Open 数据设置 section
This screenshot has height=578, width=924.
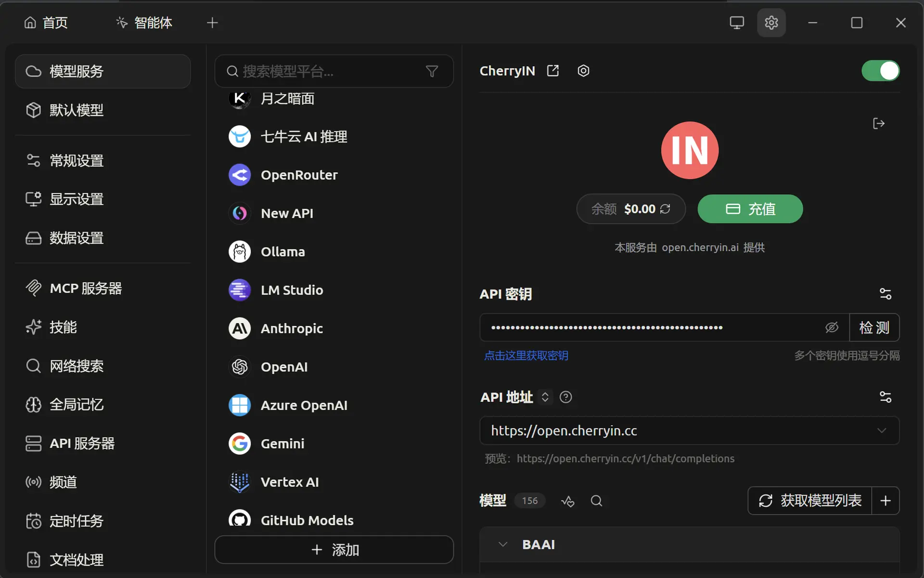click(103, 238)
